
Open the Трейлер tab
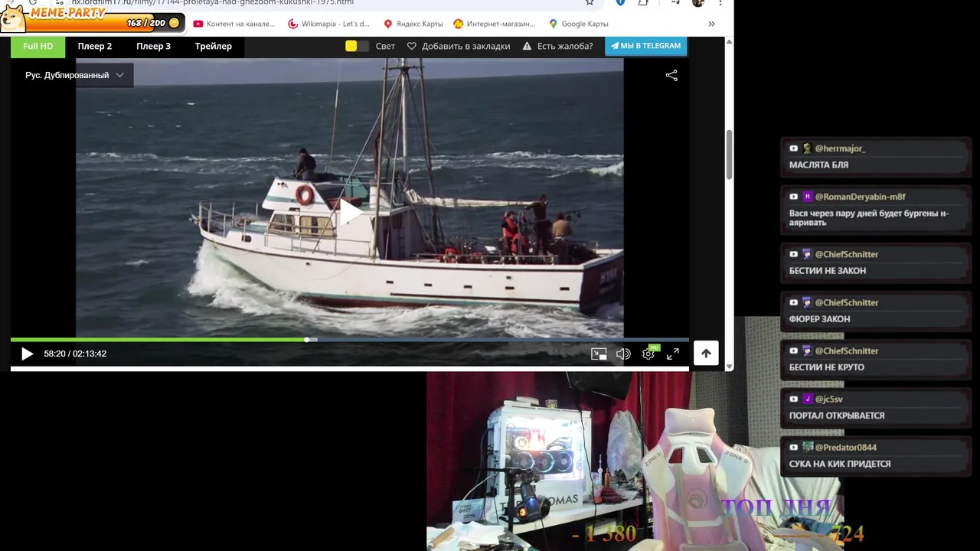click(x=213, y=46)
